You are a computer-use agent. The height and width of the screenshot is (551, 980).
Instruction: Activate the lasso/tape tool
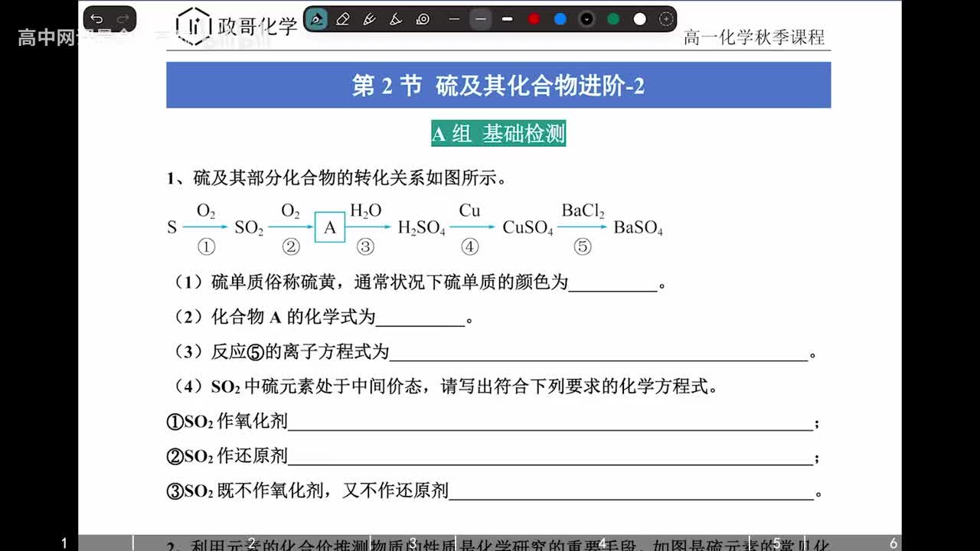(x=423, y=19)
